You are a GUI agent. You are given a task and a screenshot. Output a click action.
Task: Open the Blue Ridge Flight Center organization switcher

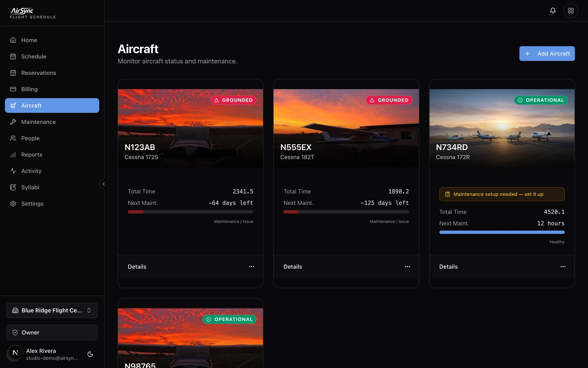coord(52,310)
